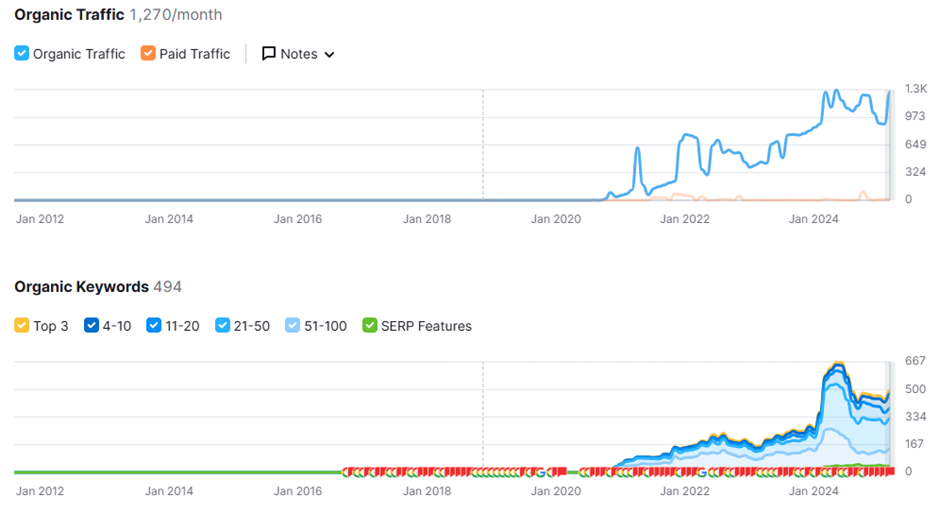Click the Organic Keywords heading

(x=81, y=287)
